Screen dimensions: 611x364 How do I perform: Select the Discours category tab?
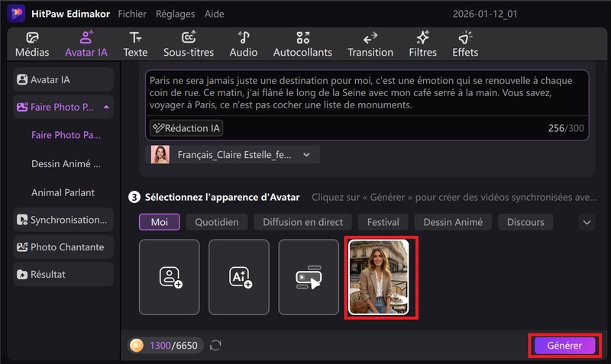525,222
